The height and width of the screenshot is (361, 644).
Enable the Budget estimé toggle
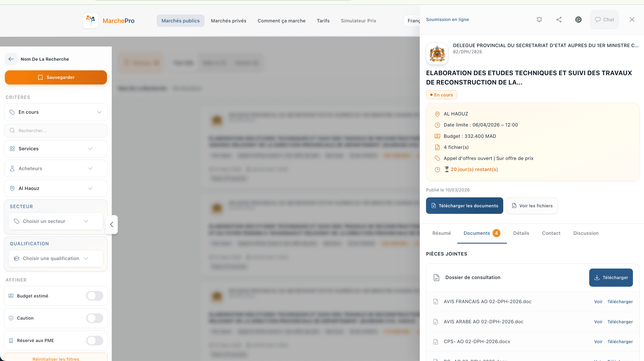pos(95,296)
